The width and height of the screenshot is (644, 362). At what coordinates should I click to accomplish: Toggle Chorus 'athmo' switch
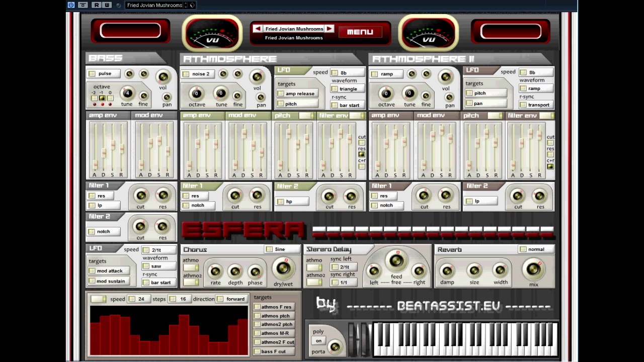pos(191,267)
